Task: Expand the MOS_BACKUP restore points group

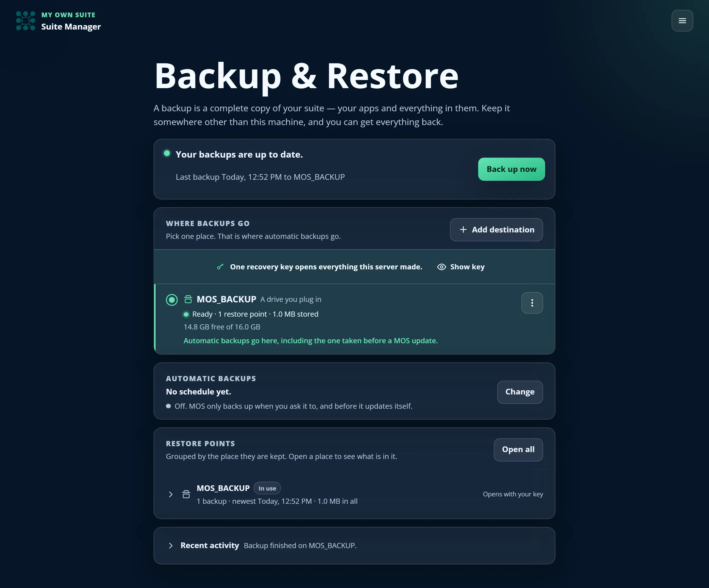Action: pyautogui.click(x=171, y=494)
